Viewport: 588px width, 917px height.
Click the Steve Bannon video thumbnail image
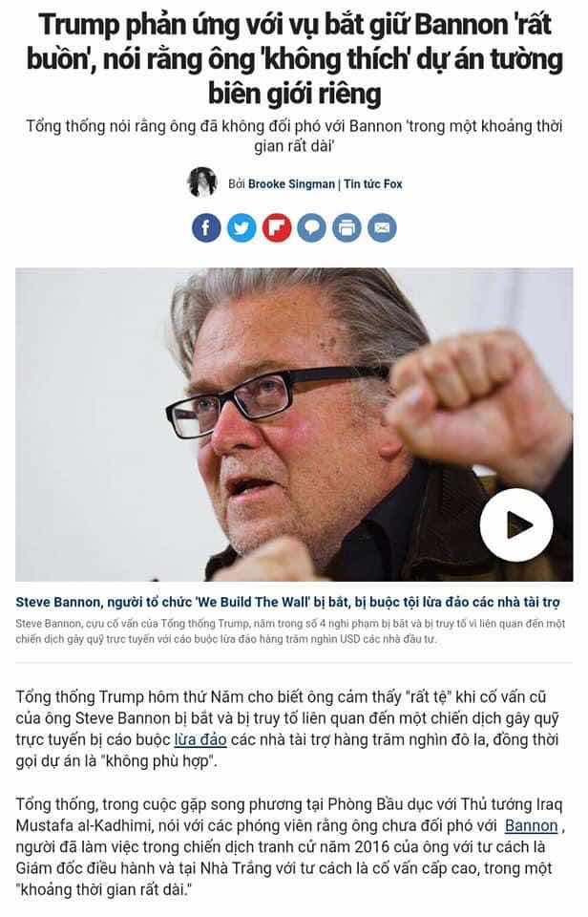(x=294, y=424)
